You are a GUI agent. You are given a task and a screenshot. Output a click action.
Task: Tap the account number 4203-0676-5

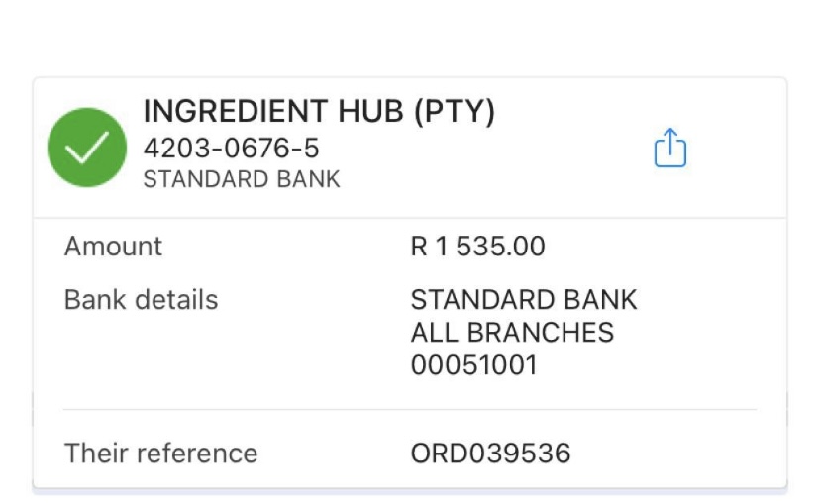pyautogui.click(x=231, y=148)
